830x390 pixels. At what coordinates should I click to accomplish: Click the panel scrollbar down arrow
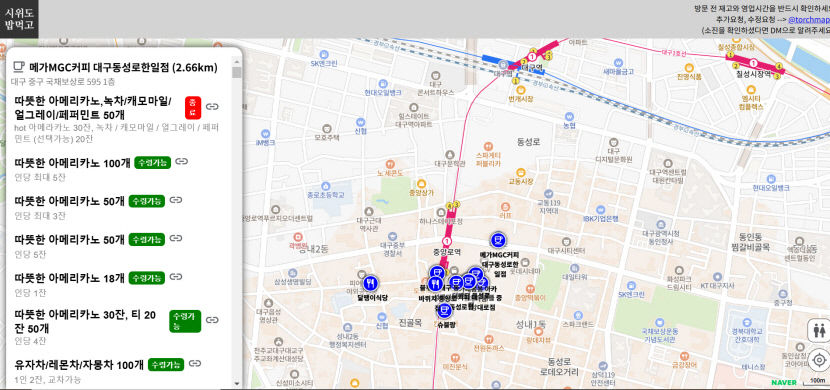(x=237, y=383)
